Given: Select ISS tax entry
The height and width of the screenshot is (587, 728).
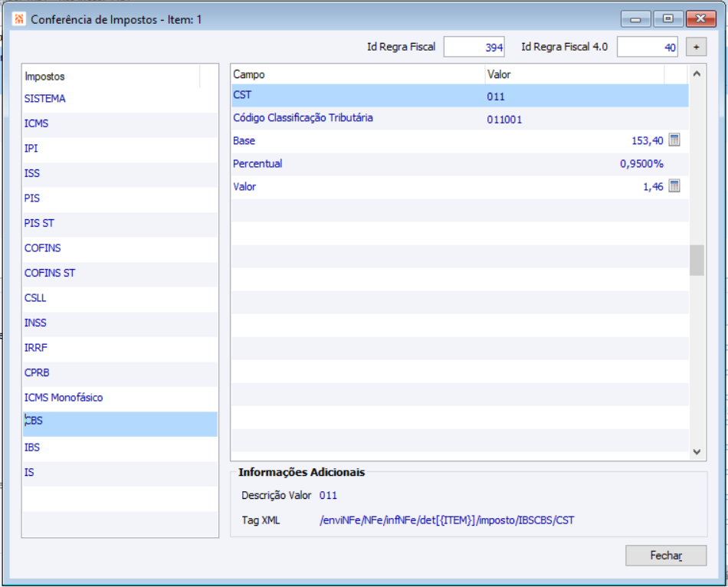Looking at the screenshot, I should tap(120, 174).
